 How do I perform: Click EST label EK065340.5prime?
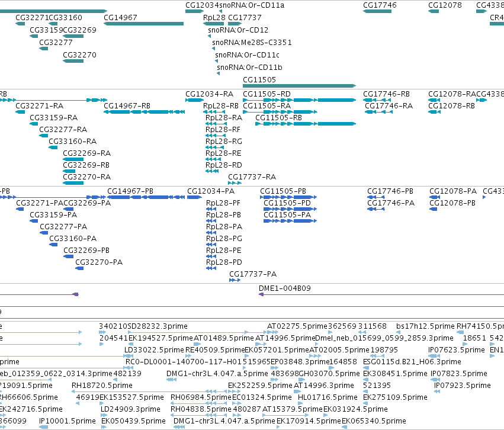(374, 421)
